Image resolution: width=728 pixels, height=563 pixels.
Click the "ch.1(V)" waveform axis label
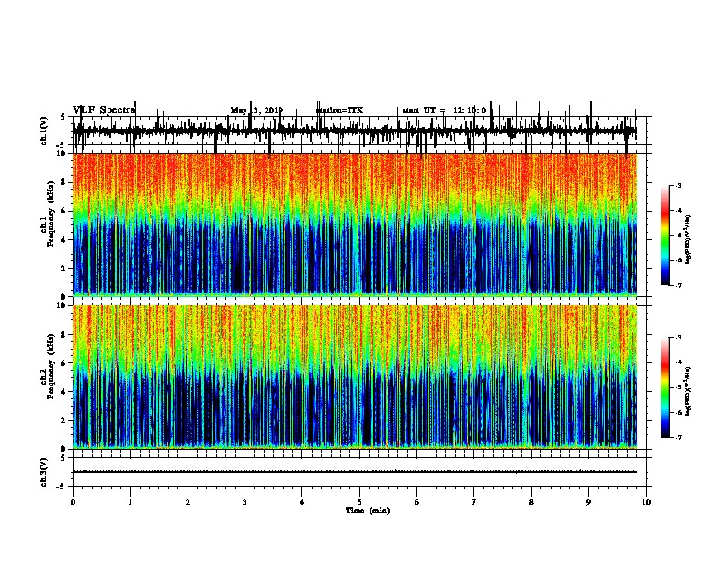[x=43, y=131]
